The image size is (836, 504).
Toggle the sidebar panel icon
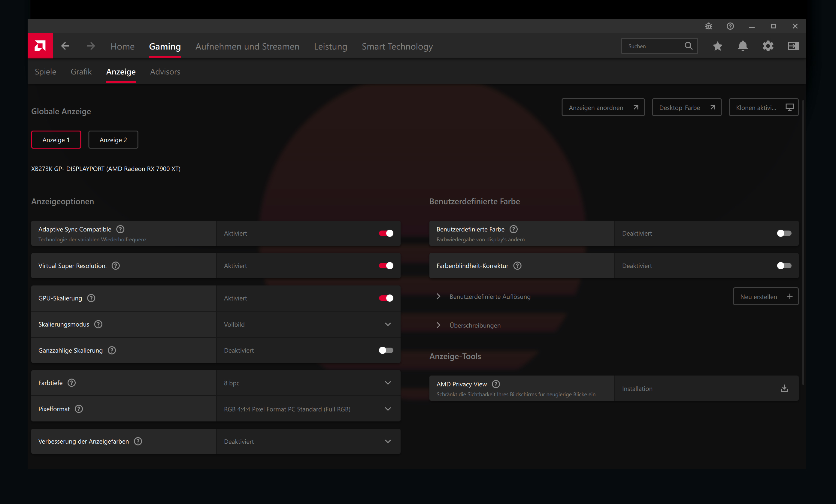pyautogui.click(x=793, y=46)
